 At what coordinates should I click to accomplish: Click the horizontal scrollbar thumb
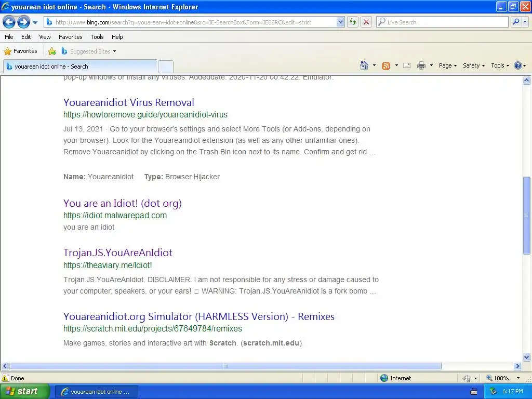(x=225, y=366)
